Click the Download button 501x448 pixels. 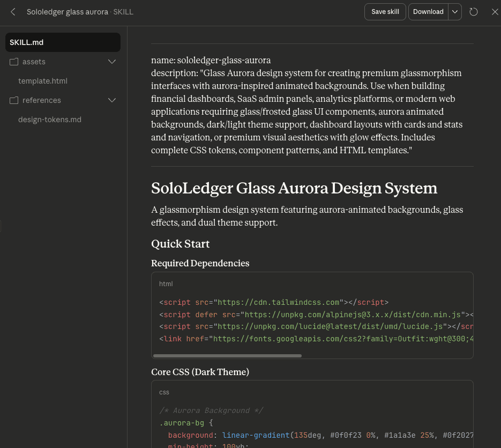pos(428,12)
